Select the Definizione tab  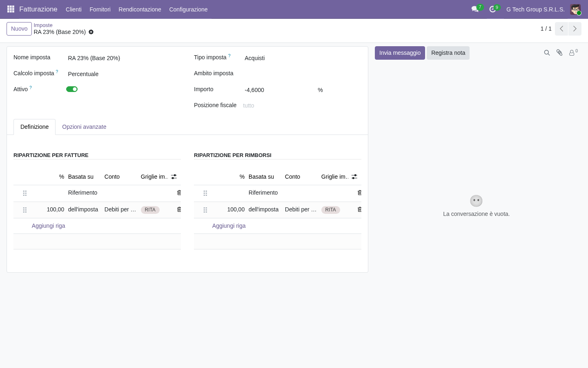35,127
